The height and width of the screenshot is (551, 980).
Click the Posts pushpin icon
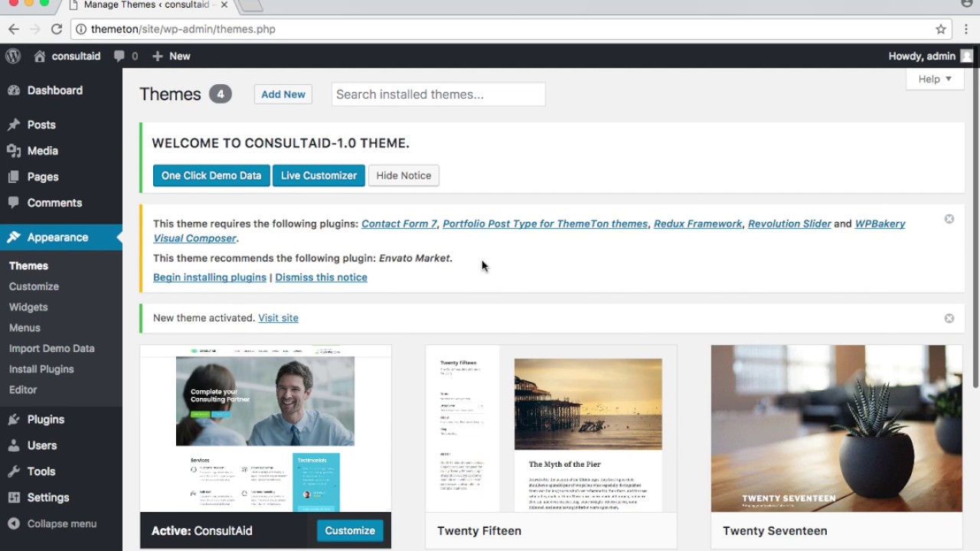click(14, 125)
